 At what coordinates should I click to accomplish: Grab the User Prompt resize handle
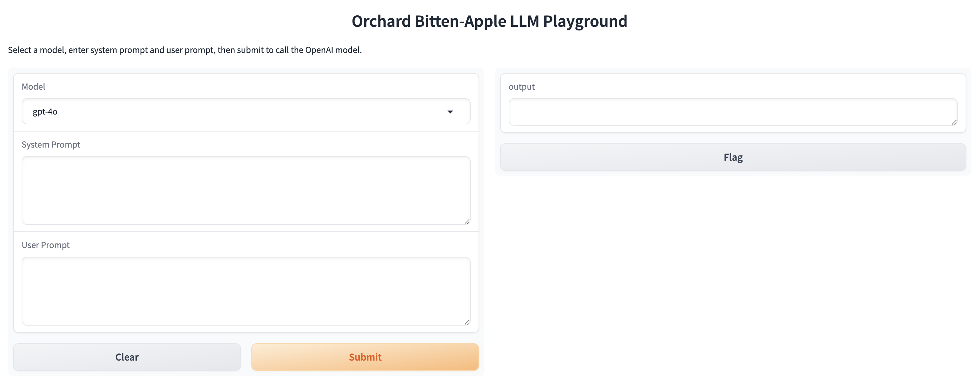pyautogui.click(x=467, y=322)
